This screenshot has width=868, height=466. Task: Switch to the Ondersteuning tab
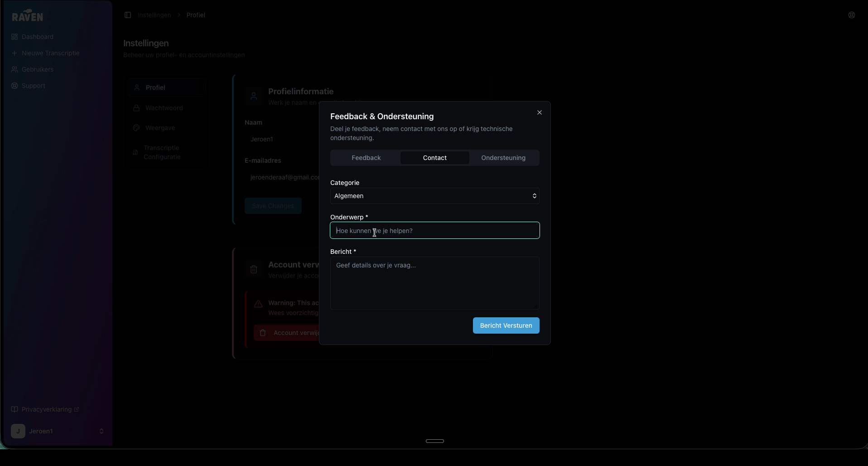pyautogui.click(x=503, y=158)
